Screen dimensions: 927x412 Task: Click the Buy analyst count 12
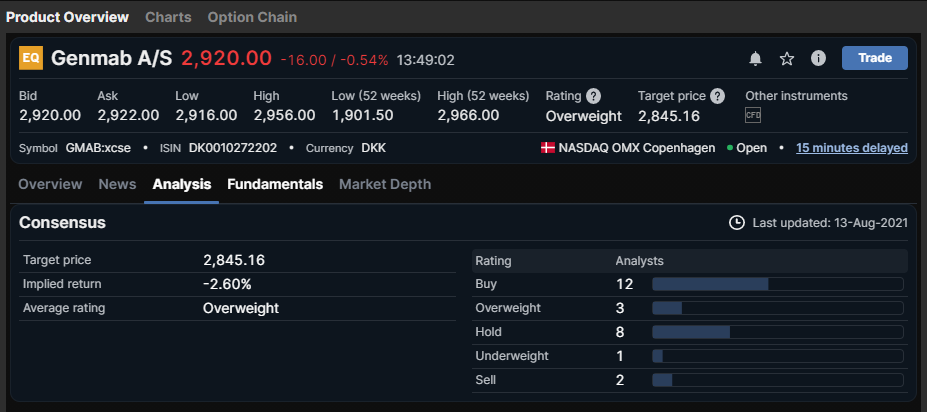(x=624, y=284)
